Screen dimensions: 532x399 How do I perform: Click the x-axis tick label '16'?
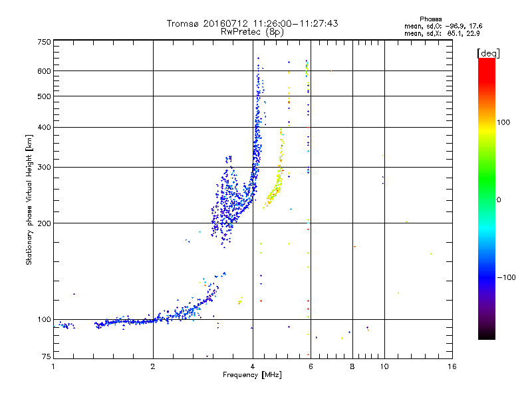point(452,366)
